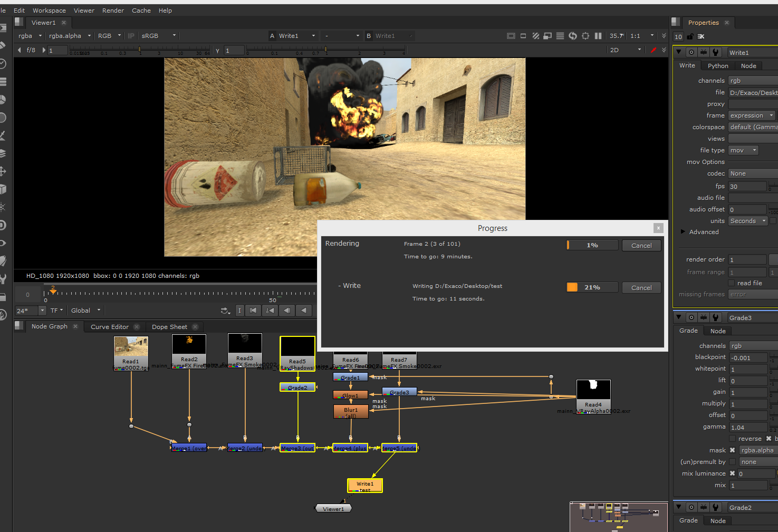Click Grade2 panel circle center-node icon

[x=691, y=507]
